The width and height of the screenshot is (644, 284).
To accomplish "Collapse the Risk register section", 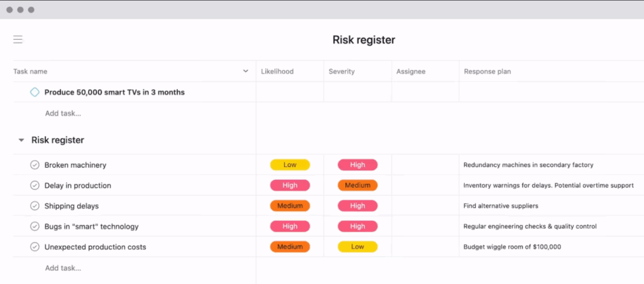I will (x=21, y=140).
